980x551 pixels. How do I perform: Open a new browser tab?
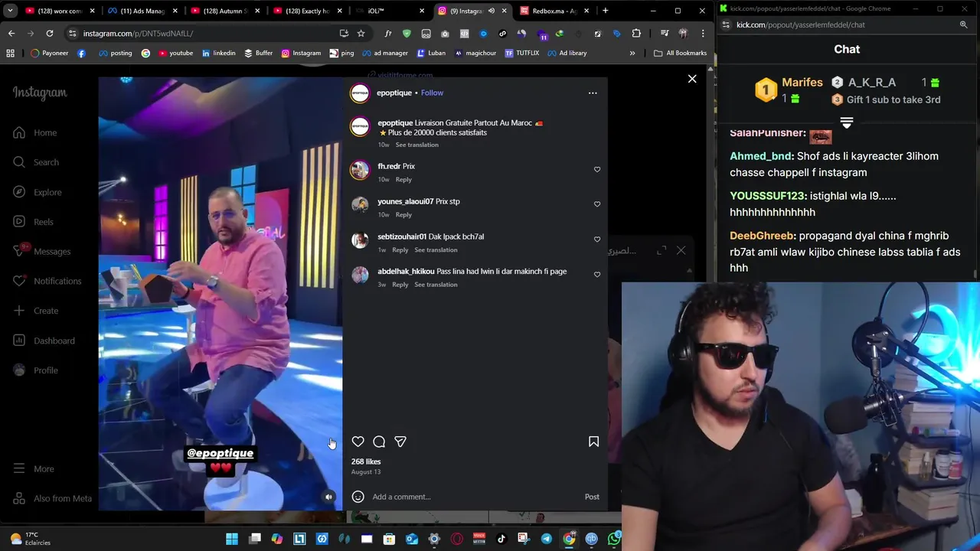point(605,11)
